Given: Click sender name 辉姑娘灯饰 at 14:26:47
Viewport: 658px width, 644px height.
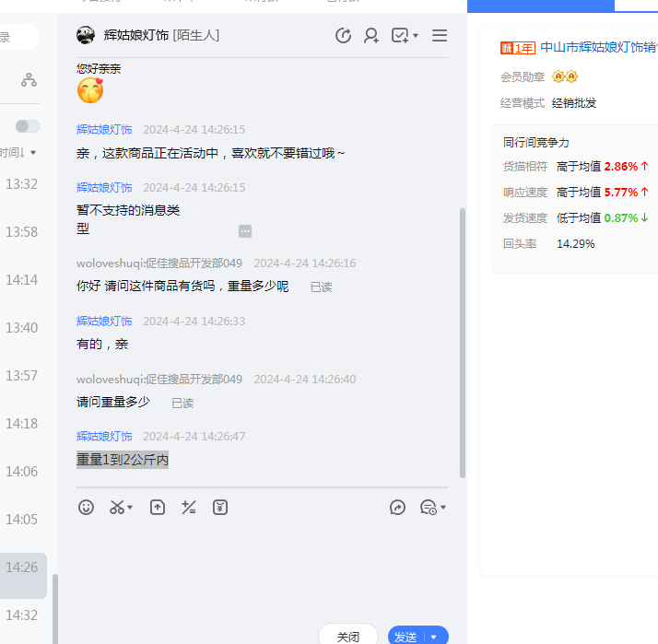Looking at the screenshot, I should tap(104, 437).
